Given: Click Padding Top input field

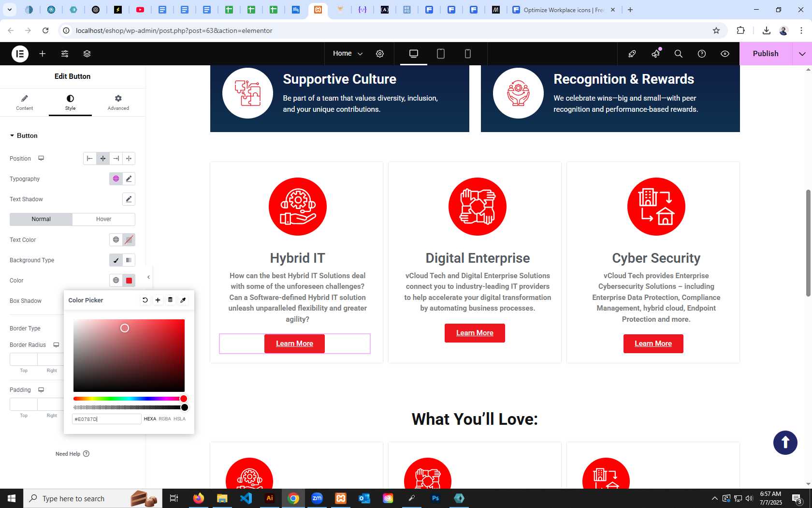Looking at the screenshot, I should coord(24,404).
